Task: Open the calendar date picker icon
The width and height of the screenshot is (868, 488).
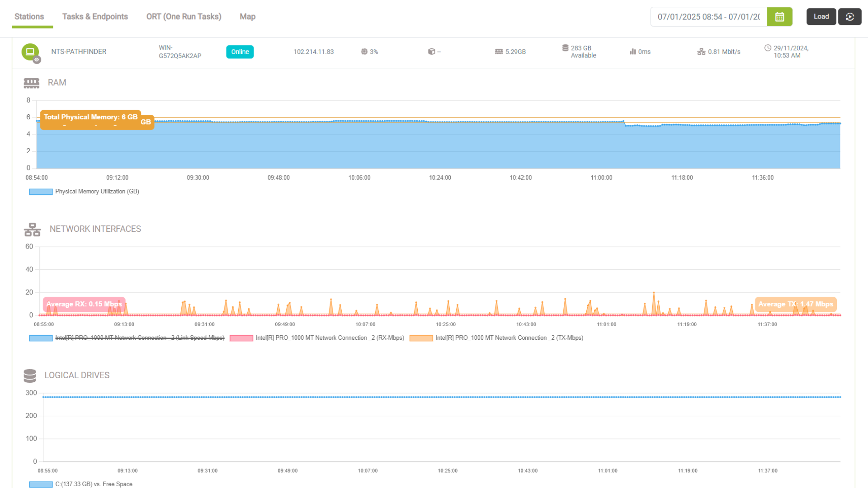Action: (779, 17)
